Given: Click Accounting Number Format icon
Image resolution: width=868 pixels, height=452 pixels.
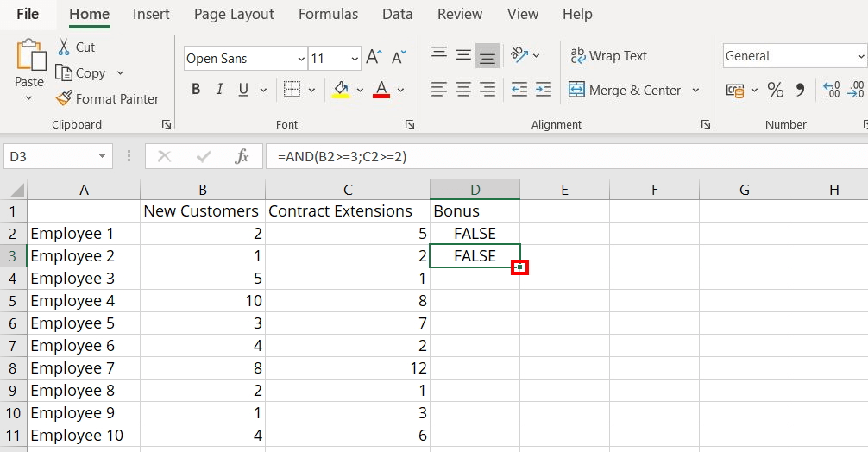Looking at the screenshot, I should 735,91.
